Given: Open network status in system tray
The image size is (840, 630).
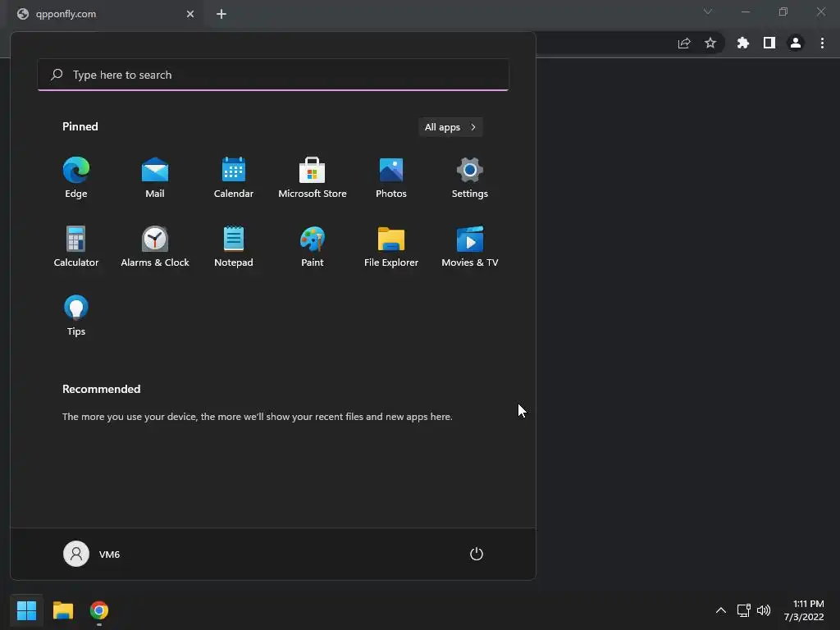Looking at the screenshot, I should [743, 610].
